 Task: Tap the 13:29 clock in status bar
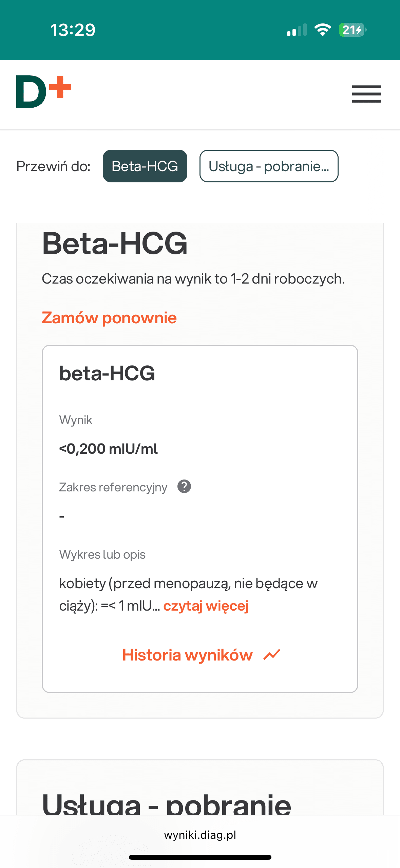[73, 30]
